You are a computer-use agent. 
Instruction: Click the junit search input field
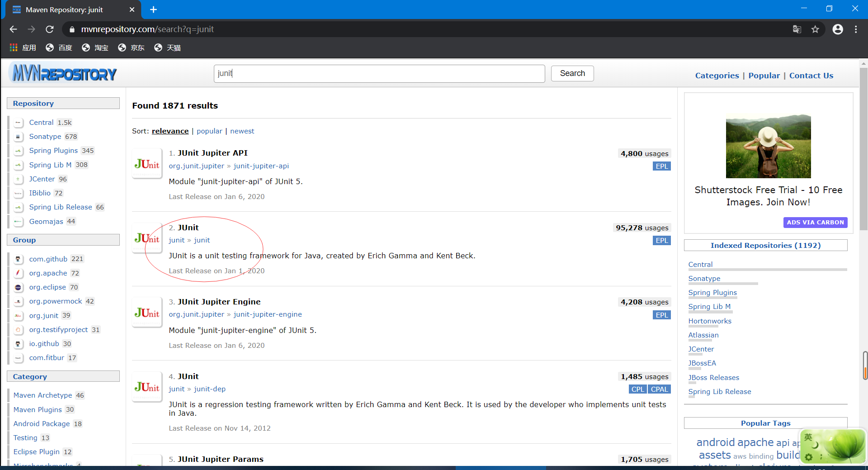click(379, 73)
